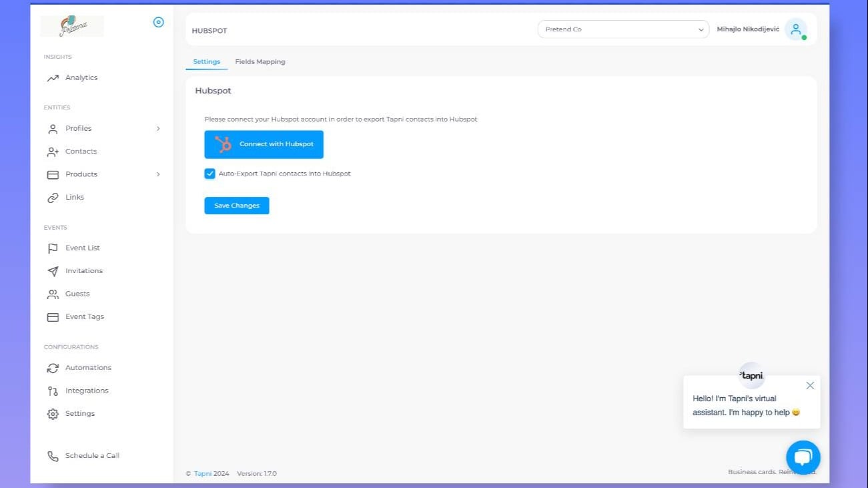This screenshot has width=868, height=488.
Task: Switch to the Fields Mapping tab
Action: [260, 62]
